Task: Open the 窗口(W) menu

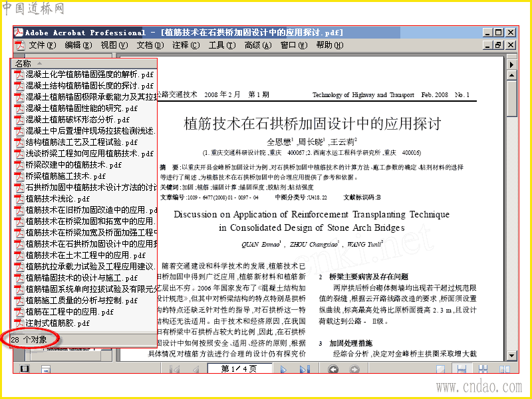Action: (294, 45)
